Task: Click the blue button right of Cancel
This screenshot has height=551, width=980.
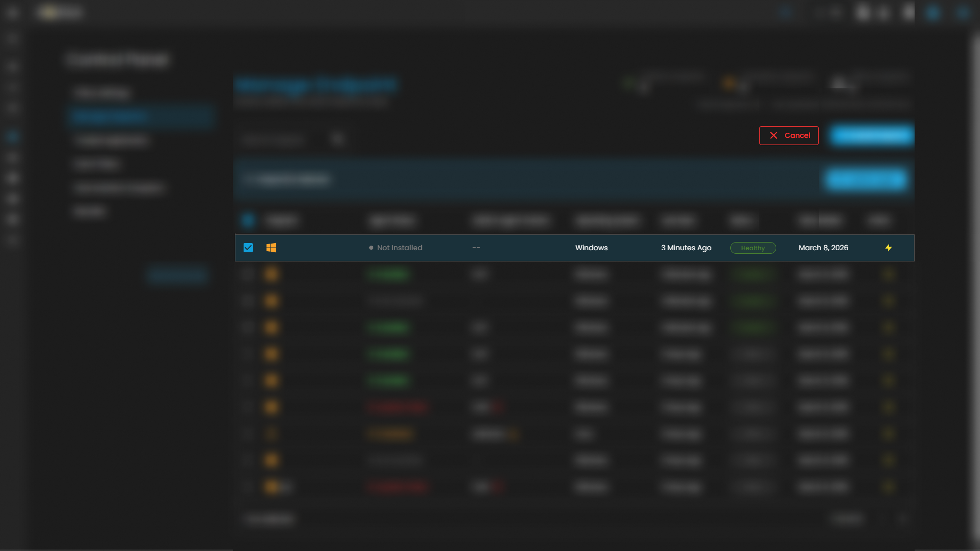Action: tap(872, 135)
